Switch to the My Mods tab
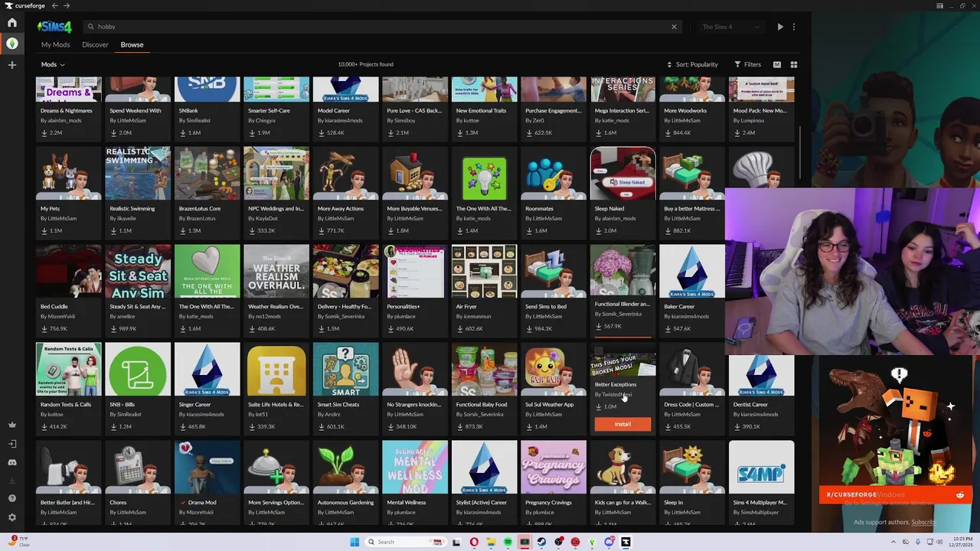 tap(55, 44)
